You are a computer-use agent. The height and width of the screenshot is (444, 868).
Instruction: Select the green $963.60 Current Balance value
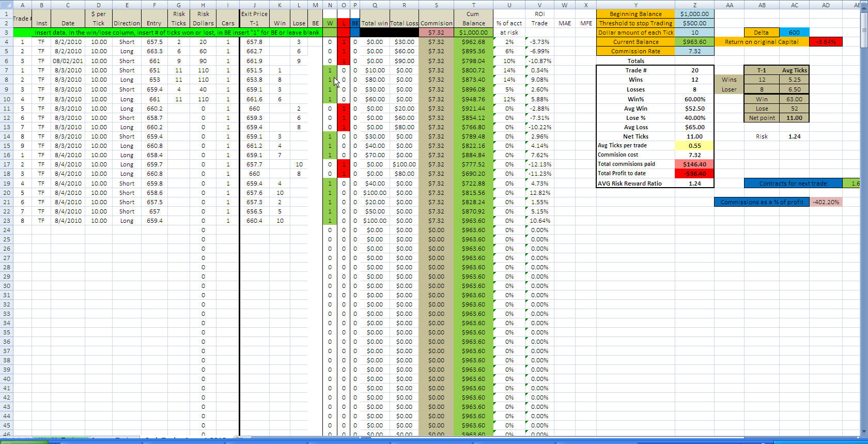(694, 42)
